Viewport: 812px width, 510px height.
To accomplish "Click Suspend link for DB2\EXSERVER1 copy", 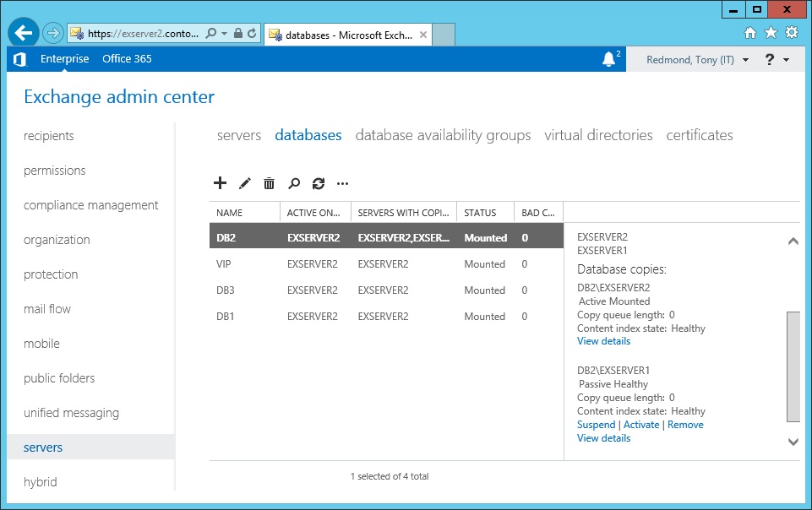I will click(596, 425).
